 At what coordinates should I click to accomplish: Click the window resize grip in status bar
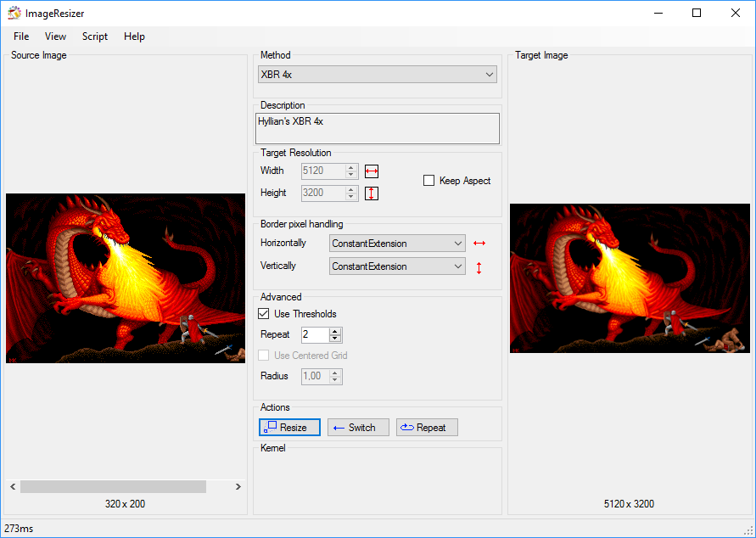[x=748, y=530]
